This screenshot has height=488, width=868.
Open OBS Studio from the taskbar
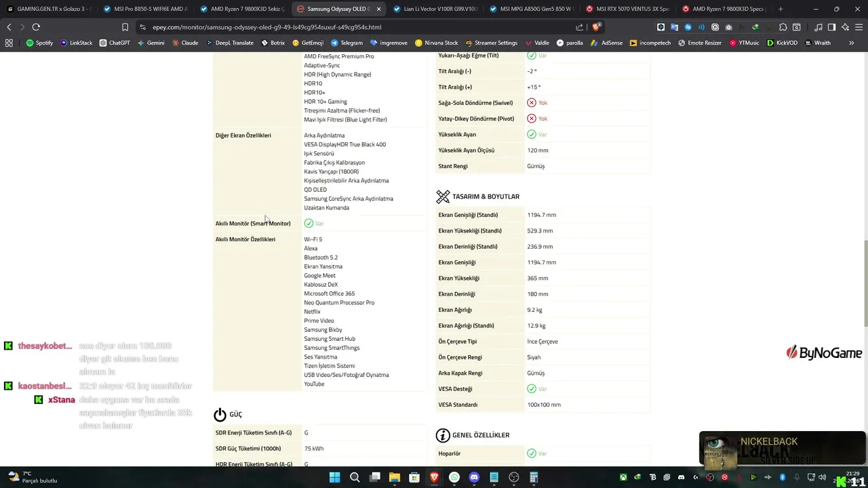point(514,477)
